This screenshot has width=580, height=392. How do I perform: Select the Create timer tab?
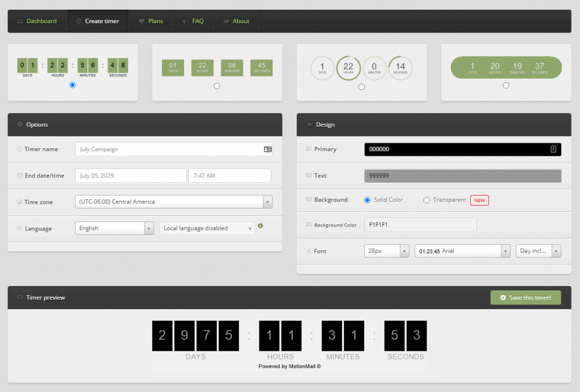97,21
